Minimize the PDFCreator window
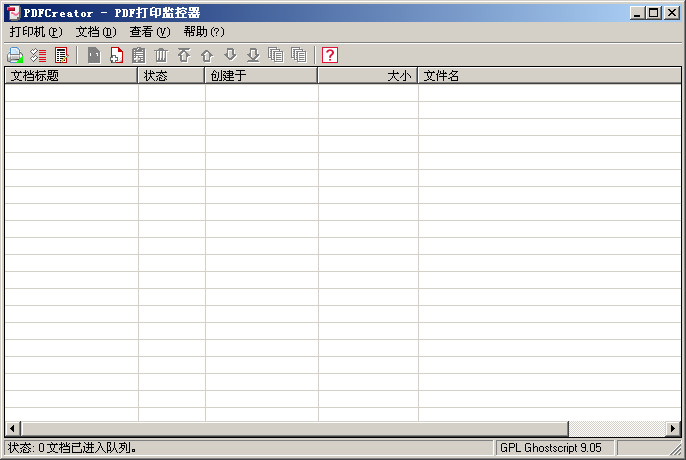Screen dimensions: 686x460 pos(637,13)
